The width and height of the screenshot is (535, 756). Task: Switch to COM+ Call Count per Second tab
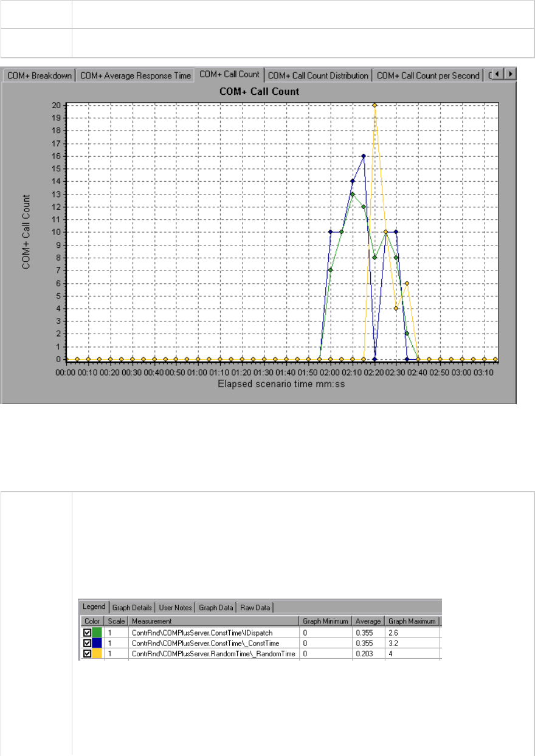click(x=428, y=76)
